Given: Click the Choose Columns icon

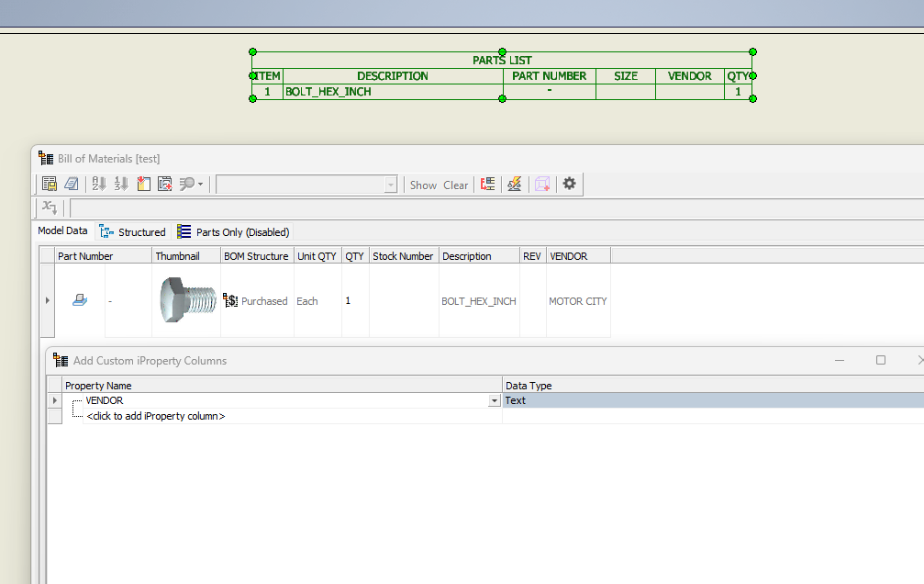Looking at the screenshot, I should coord(143,184).
